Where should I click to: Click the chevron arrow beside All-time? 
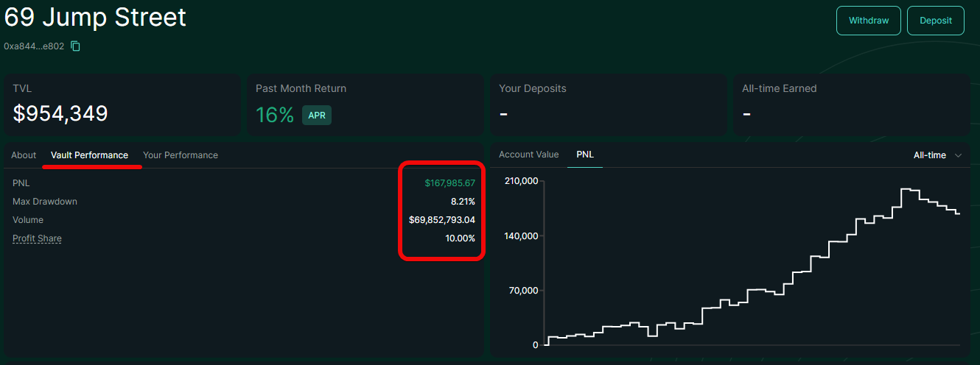coord(958,155)
